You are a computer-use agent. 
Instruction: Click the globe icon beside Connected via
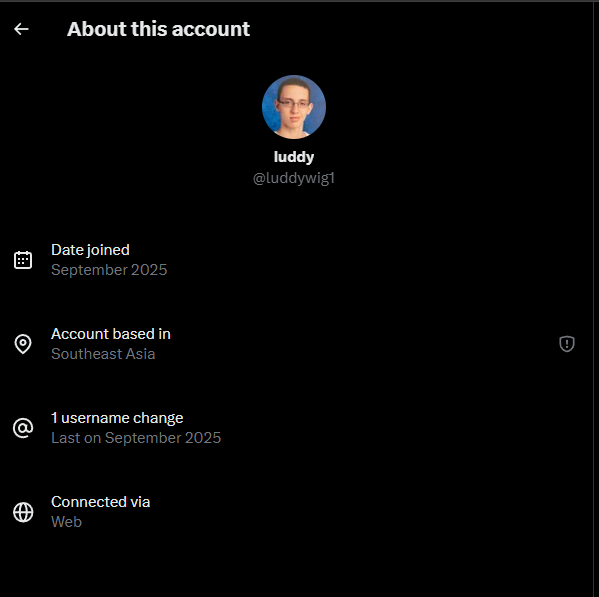coord(23,512)
